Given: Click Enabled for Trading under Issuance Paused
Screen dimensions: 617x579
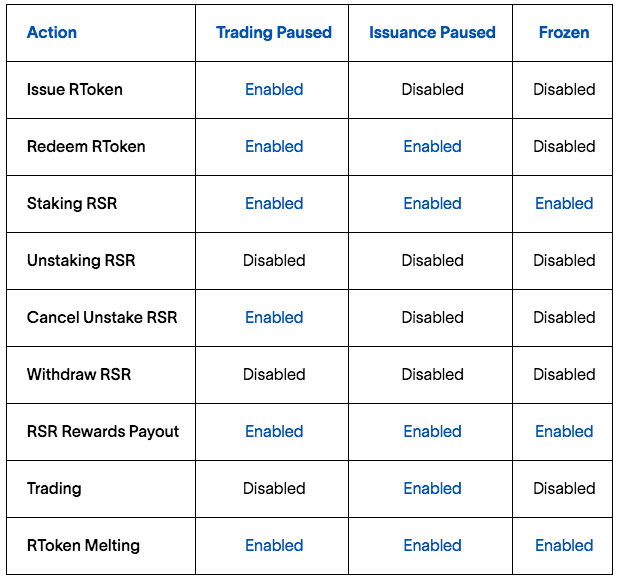Looking at the screenshot, I should tap(432, 488).
